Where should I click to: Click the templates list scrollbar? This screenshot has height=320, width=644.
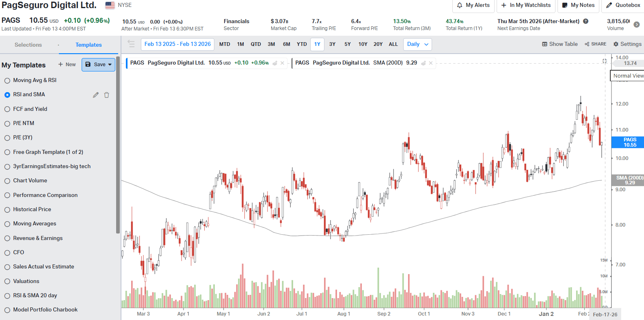coord(118,145)
